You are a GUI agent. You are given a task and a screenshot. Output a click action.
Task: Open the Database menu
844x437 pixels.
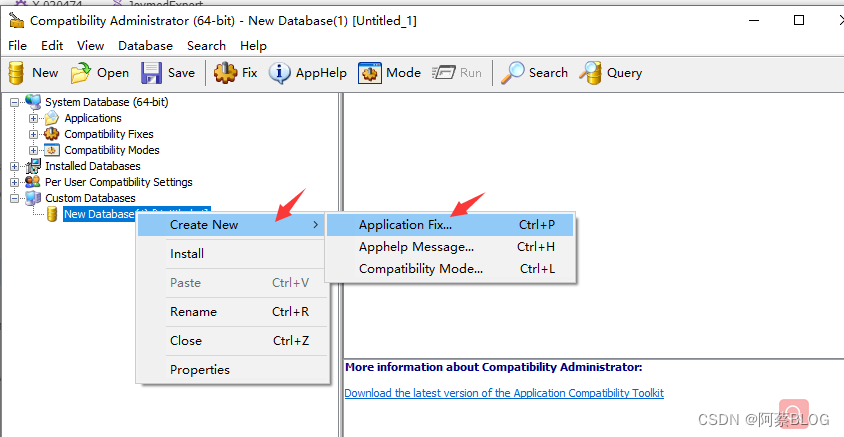pos(145,46)
